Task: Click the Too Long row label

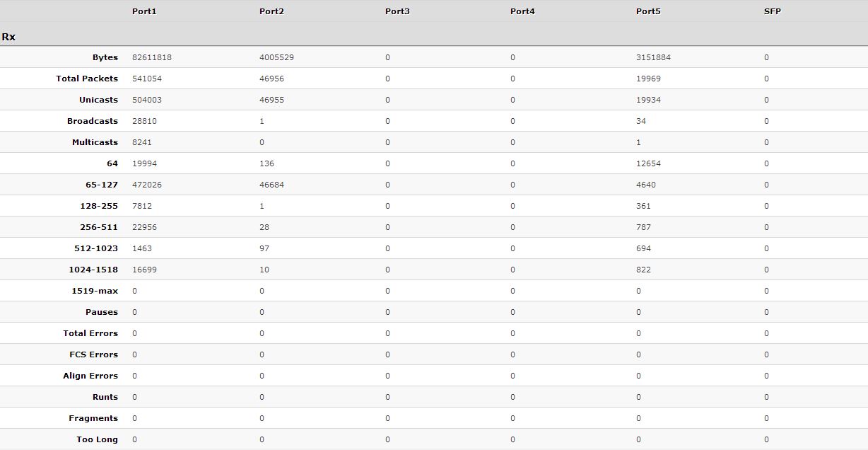Action: (97, 439)
